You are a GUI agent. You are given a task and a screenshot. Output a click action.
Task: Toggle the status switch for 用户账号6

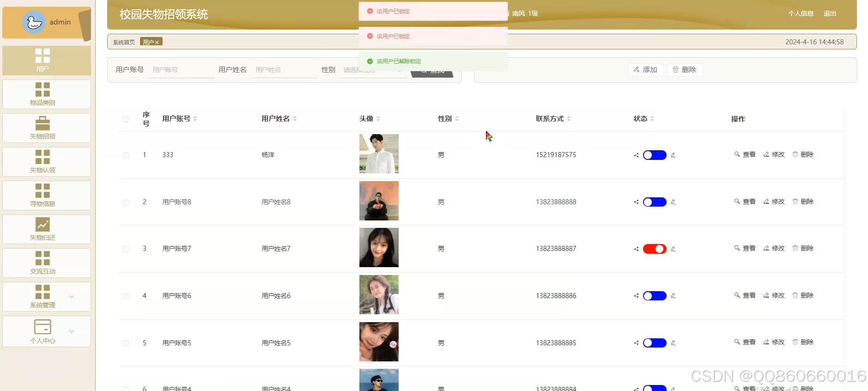click(655, 296)
